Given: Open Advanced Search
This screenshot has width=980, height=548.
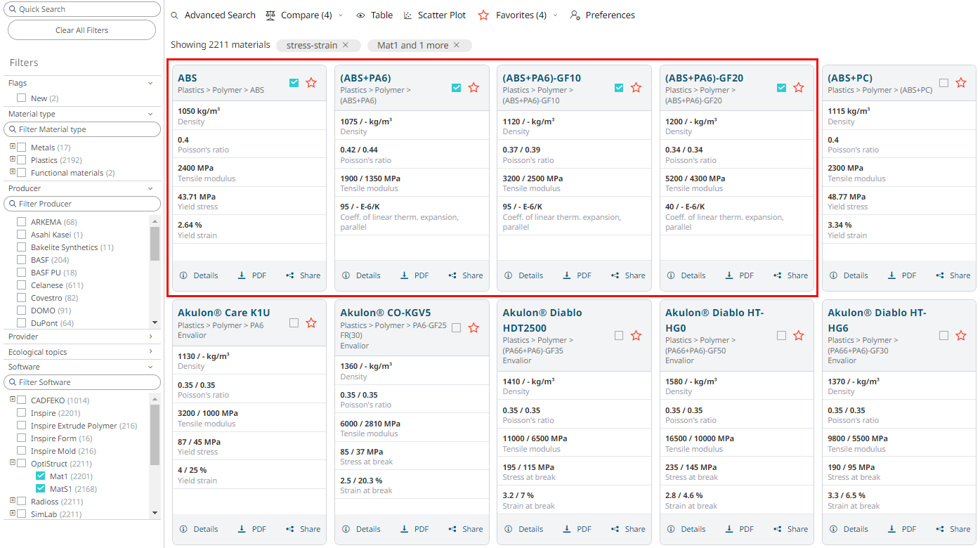Looking at the screenshot, I should click(x=214, y=15).
